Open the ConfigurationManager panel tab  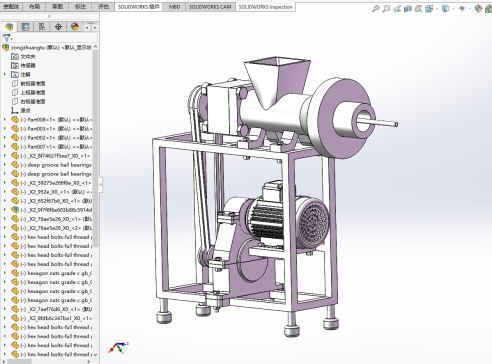(42, 27)
